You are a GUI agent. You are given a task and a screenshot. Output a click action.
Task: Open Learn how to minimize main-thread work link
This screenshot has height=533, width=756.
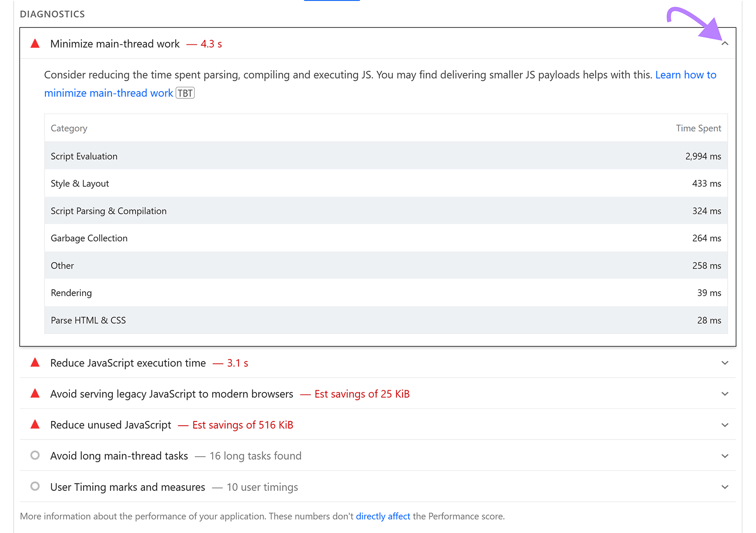pos(685,75)
